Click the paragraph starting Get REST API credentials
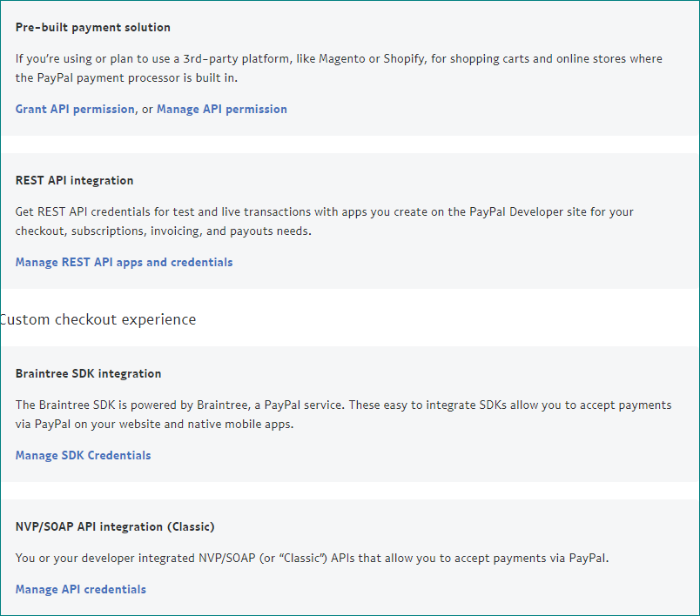700x616 pixels. 325,221
